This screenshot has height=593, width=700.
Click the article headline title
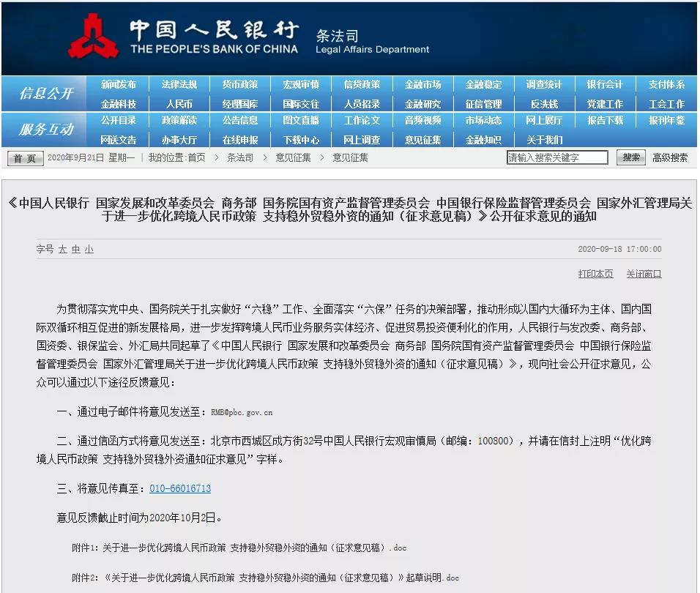click(349, 209)
